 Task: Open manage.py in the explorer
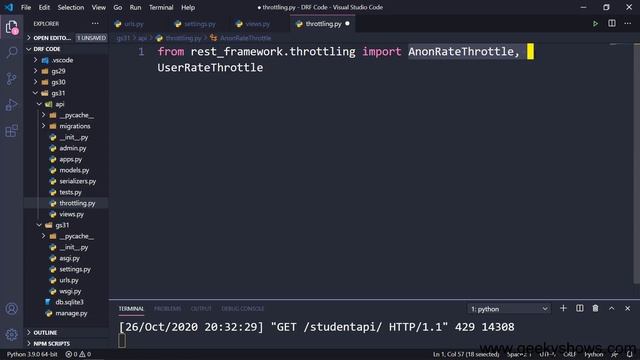[x=71, y=313]
